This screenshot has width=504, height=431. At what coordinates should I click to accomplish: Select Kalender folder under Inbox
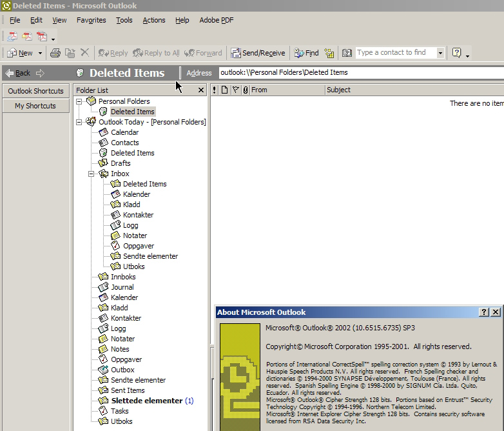coord(137,194)
